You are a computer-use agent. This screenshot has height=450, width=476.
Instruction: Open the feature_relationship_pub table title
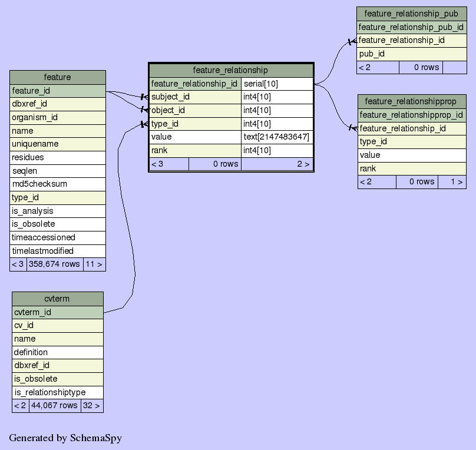coord(411,14)
